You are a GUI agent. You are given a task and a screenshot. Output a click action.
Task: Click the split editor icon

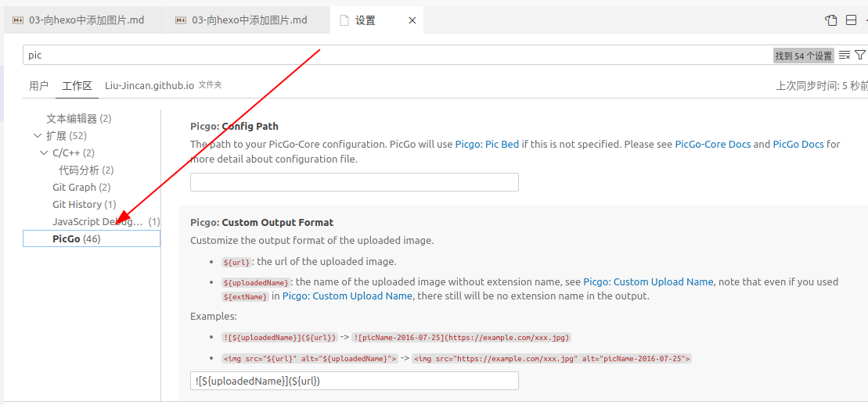pos(852,20)
